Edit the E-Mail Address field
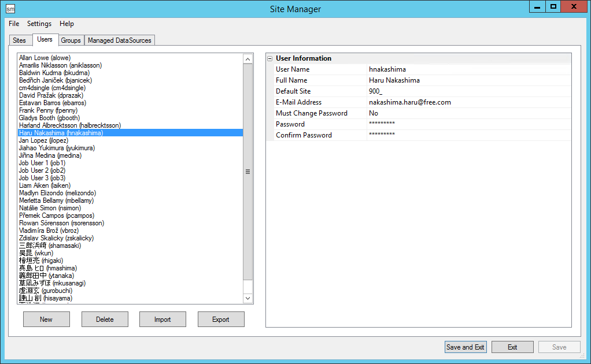Image resolution: width=591 pixels, height=364 pixels. (468, 102)
